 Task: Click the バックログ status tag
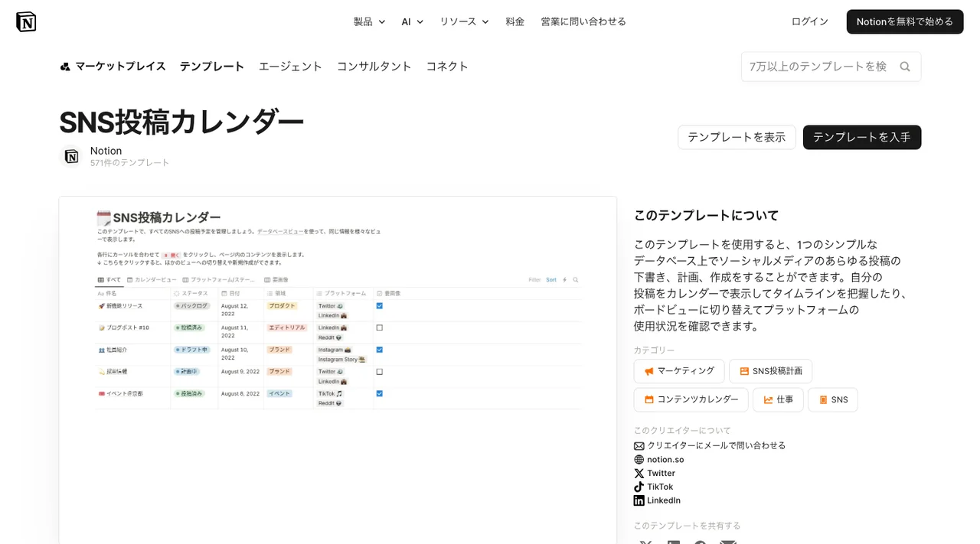pos(191,306)
